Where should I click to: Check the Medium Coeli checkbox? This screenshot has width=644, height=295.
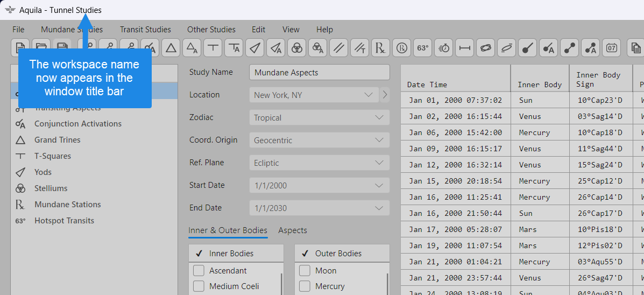199,286
